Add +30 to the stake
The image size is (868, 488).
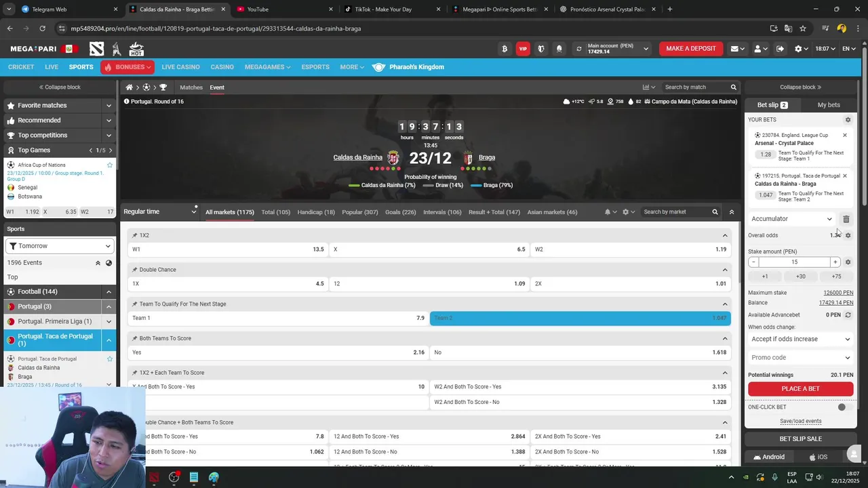800,277
